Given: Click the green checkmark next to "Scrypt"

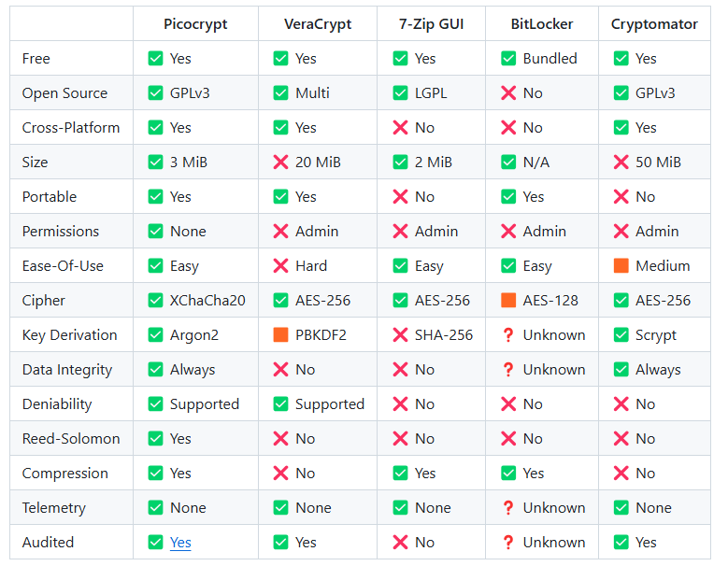Looking at the screenshot, I should pos(621,335).
